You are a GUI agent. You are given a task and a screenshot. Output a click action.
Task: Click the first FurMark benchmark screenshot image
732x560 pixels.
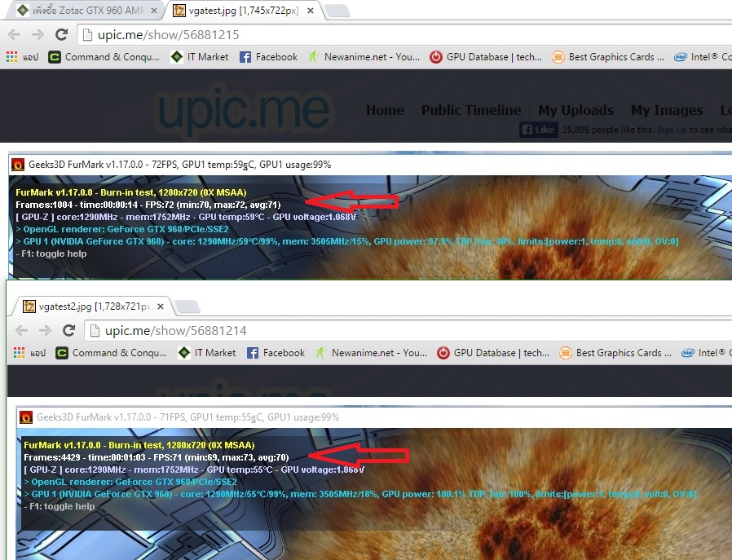click(x=370, y=215)
